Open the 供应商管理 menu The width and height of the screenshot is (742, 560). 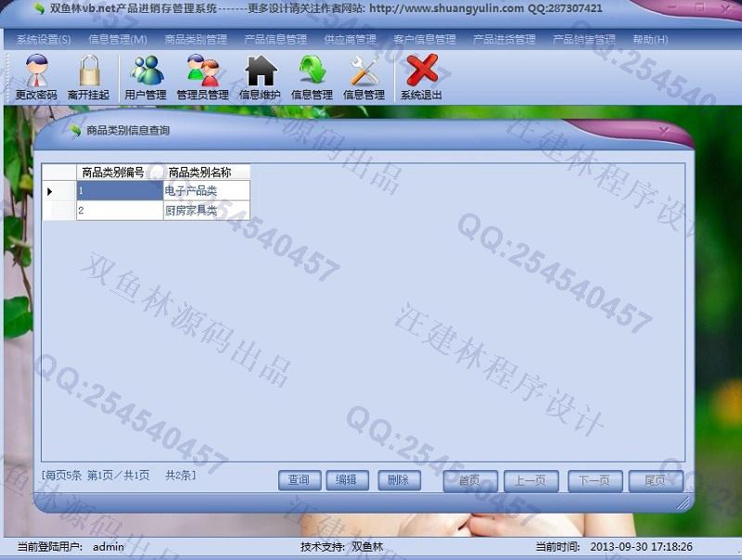[x=351, y=39]
